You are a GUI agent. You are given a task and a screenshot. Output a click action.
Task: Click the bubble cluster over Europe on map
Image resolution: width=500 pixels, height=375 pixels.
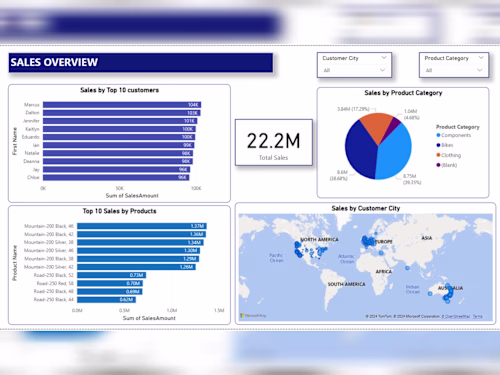tap(368, 242)
